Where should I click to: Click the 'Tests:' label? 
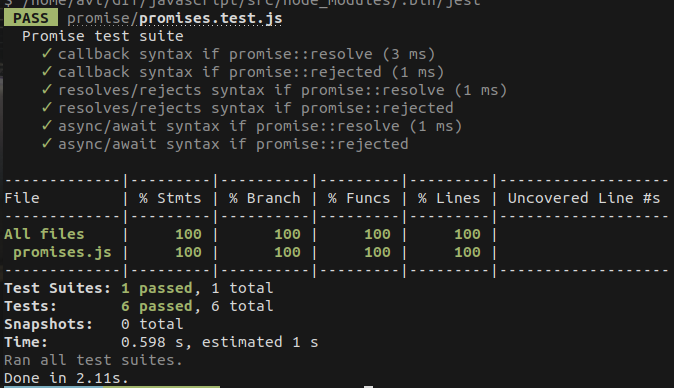click(31, 306)
